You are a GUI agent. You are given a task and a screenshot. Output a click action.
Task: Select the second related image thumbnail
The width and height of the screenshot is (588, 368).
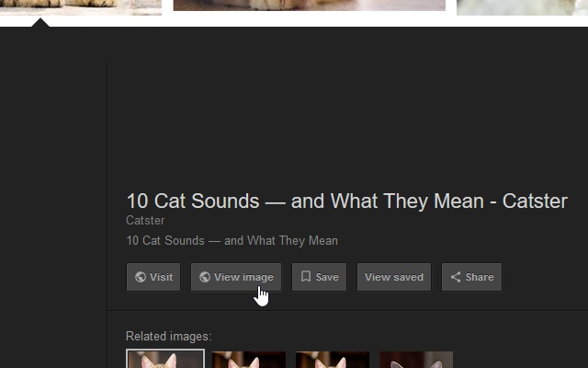[249, 360]
